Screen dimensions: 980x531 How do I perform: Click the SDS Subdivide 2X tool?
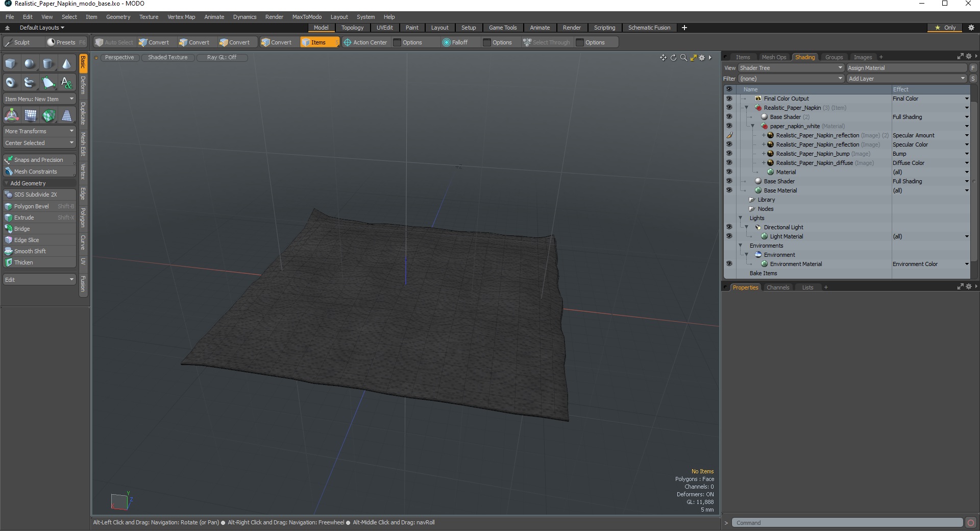click(39, 195)
